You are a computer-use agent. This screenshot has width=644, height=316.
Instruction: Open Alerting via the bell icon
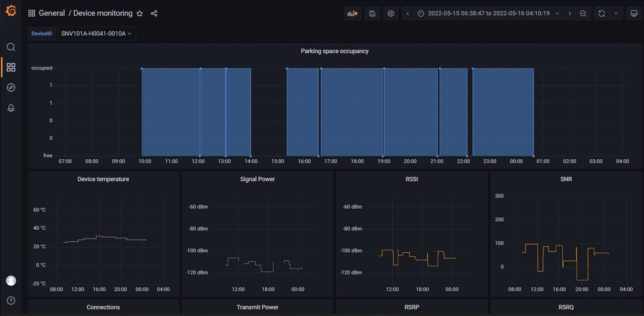(x=11, y=108)
